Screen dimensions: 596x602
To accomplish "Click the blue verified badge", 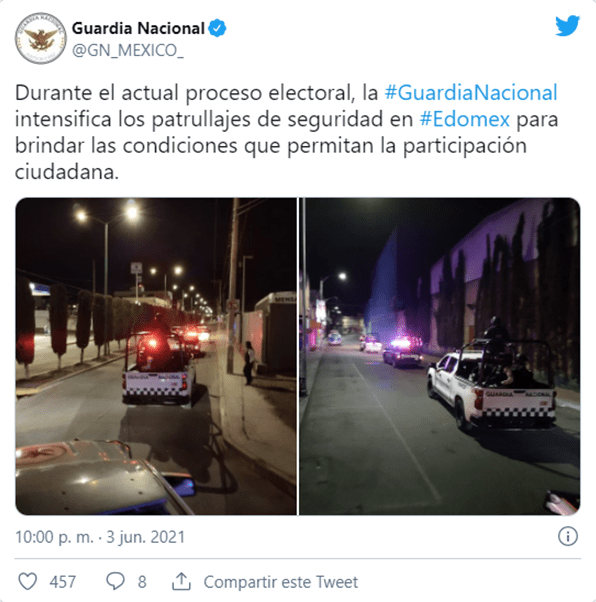I will tap(217, 28).
